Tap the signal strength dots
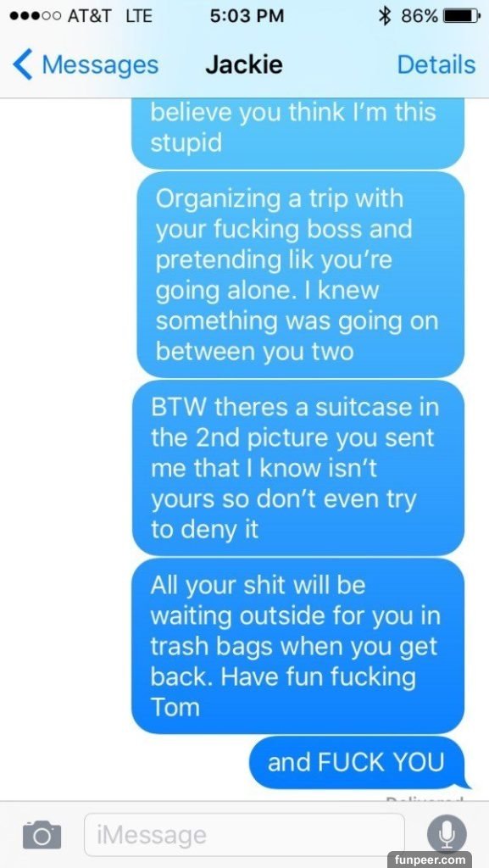 point(35,16)
